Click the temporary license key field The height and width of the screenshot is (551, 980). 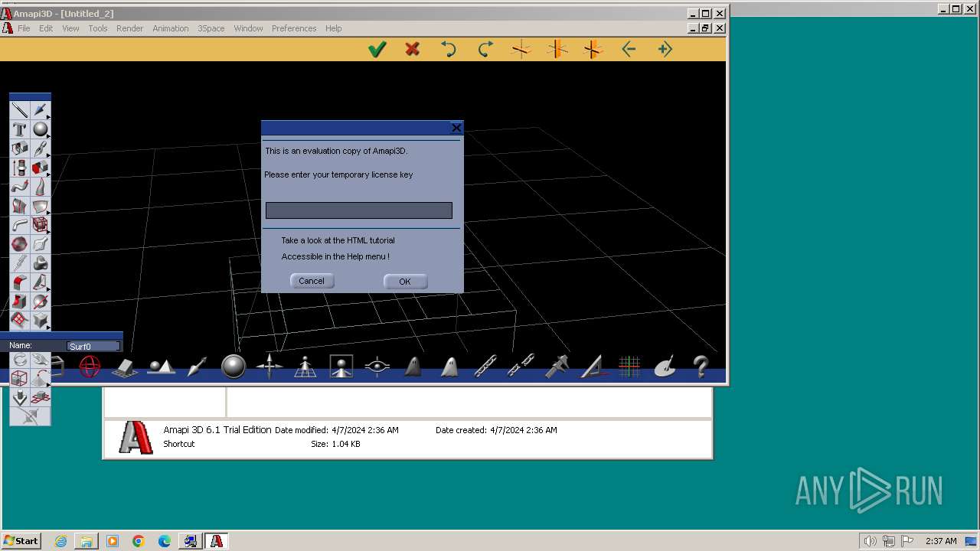(359, 210)
